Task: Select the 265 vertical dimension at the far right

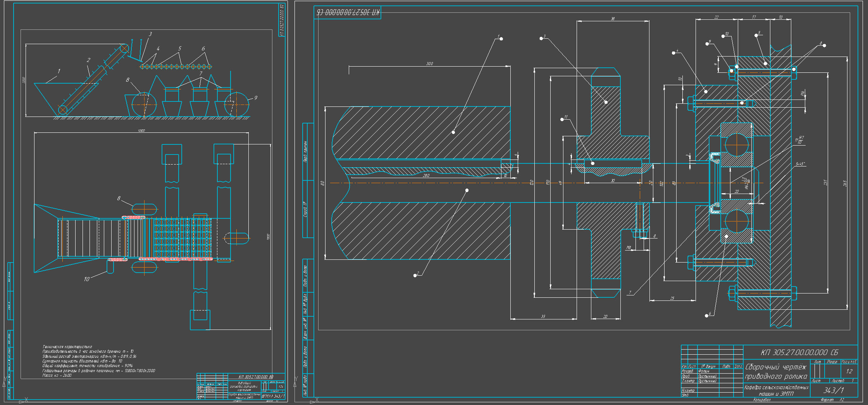Action: click(x=845, y=183)
